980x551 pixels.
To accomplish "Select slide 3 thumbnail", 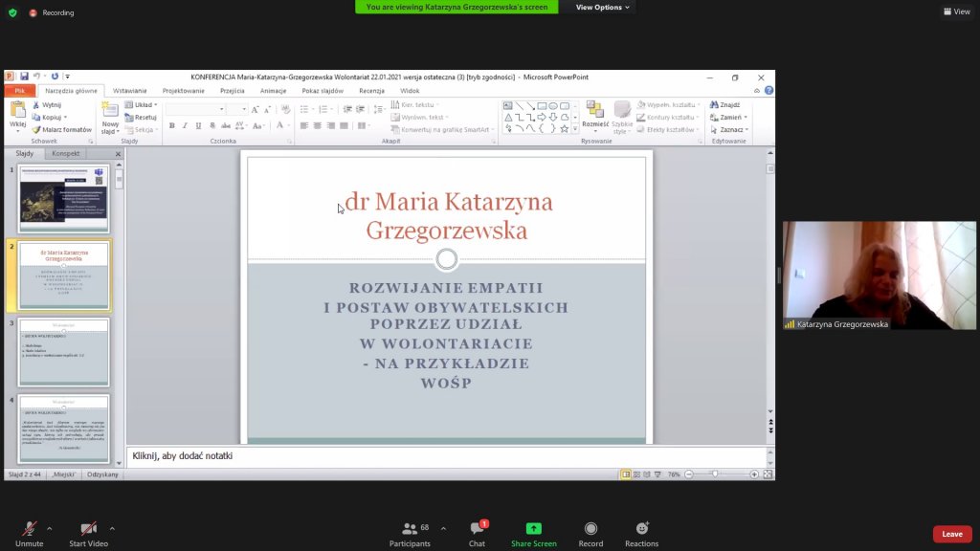I will [64, 352].
